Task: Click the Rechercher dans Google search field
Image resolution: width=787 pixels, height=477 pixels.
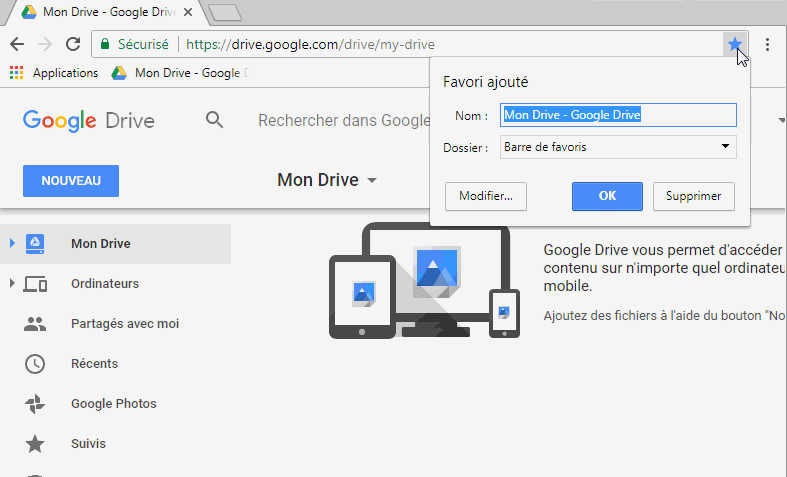Action: pos(344,121)
